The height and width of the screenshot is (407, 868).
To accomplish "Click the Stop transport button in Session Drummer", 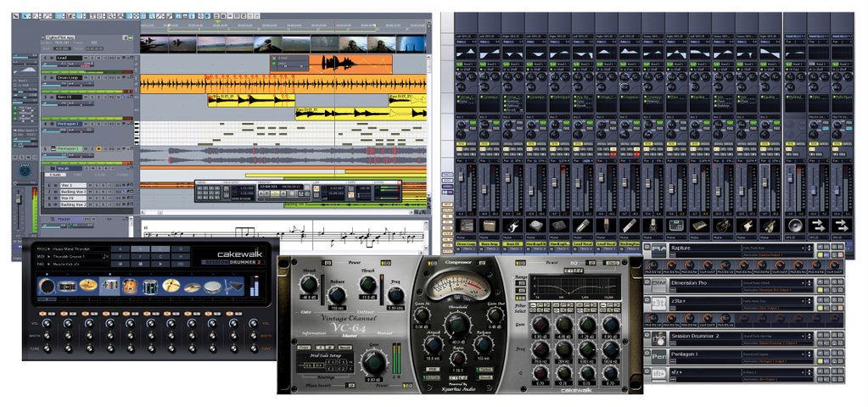I will 141,264.
